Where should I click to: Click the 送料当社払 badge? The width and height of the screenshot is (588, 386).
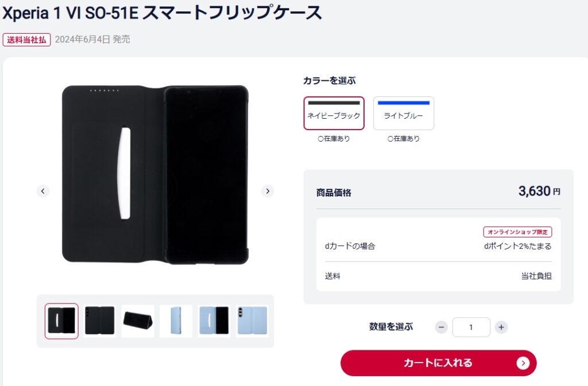tap(27, 40)
